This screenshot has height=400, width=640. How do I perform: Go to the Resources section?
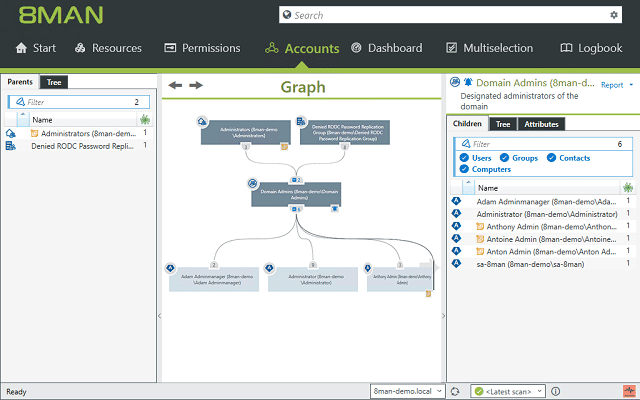(108, 48)
